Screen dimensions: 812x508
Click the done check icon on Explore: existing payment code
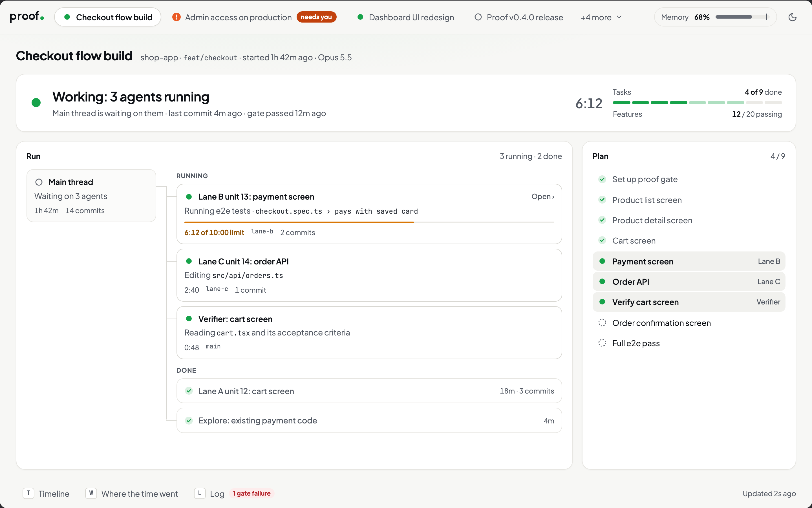coord(189,421)
